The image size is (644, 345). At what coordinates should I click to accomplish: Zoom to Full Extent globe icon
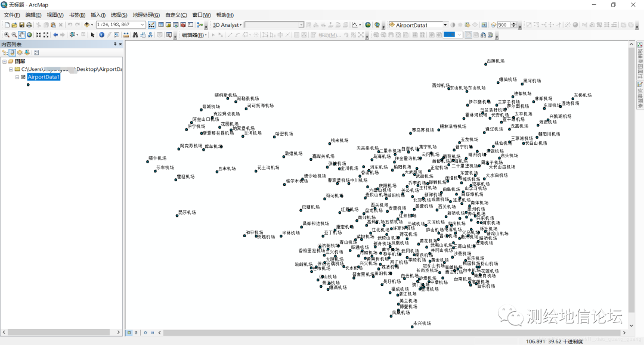tap(29, 35)
